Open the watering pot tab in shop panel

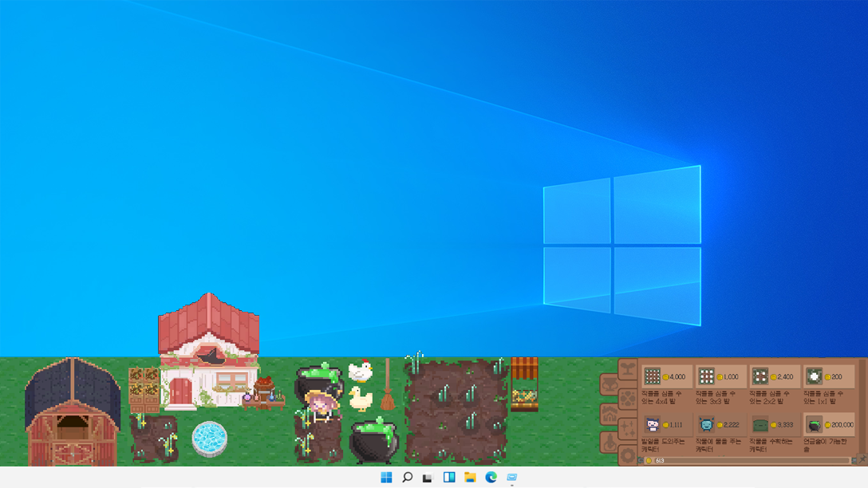(x=609, y=384)
